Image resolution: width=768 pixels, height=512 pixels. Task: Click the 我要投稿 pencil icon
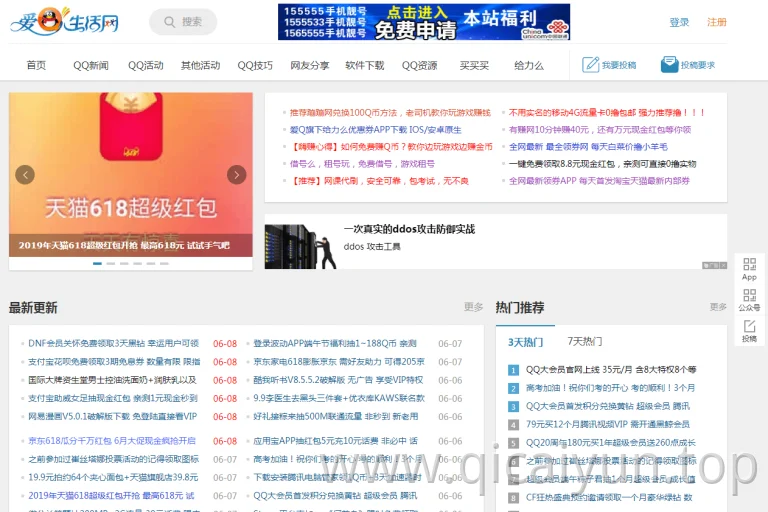590,65
